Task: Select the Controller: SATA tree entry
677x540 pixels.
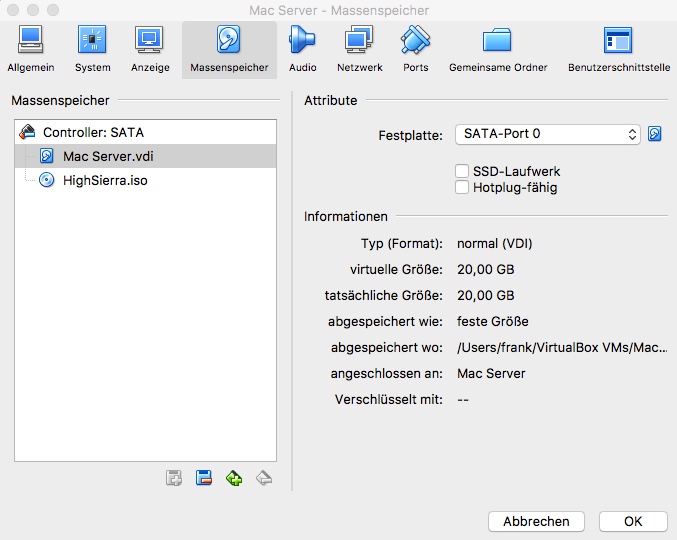Action: tap(146, 132)
